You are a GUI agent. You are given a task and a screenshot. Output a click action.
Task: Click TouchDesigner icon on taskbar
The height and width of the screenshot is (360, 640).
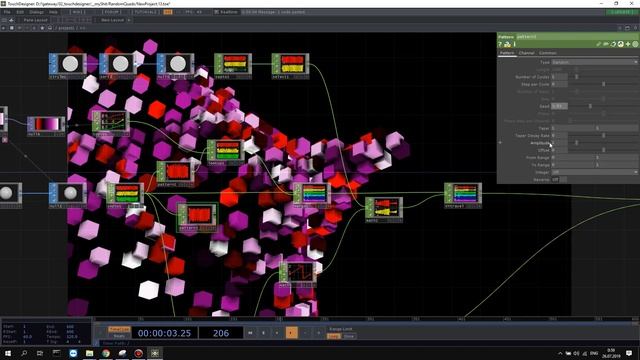155,353
